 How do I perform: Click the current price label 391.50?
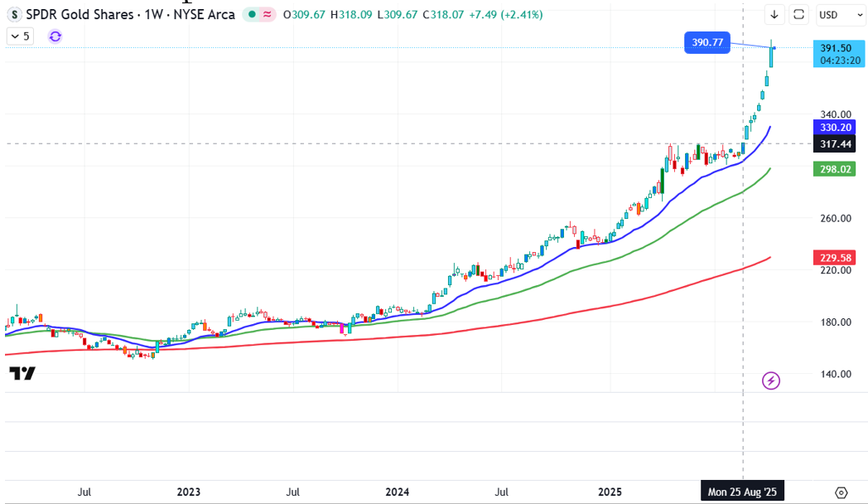click(x=836, y=48)
